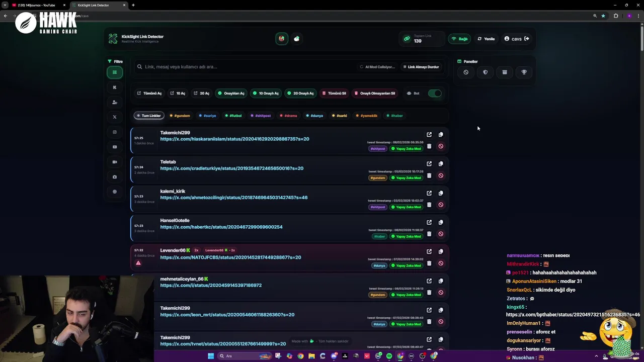644x362 pixels.
Task: Filter by #shitpost category tag
Action: pos(261,116)
